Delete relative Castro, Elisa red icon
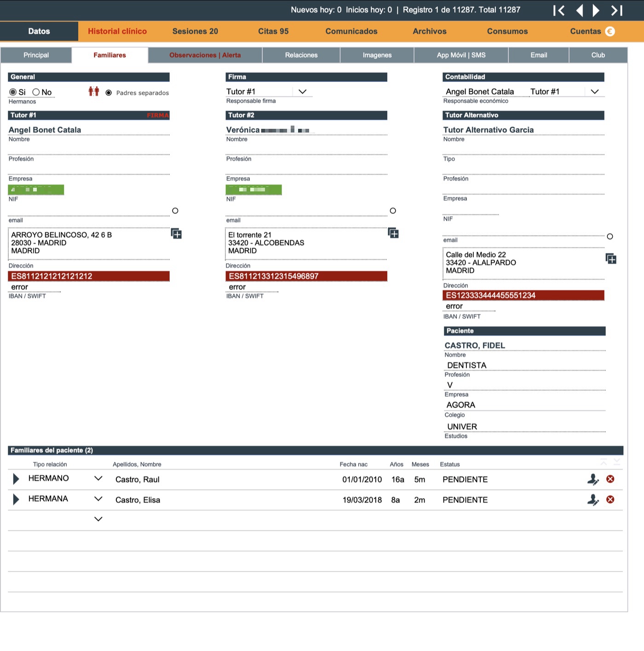The height and width of the screenshot is (651, 644). [610, 500]
